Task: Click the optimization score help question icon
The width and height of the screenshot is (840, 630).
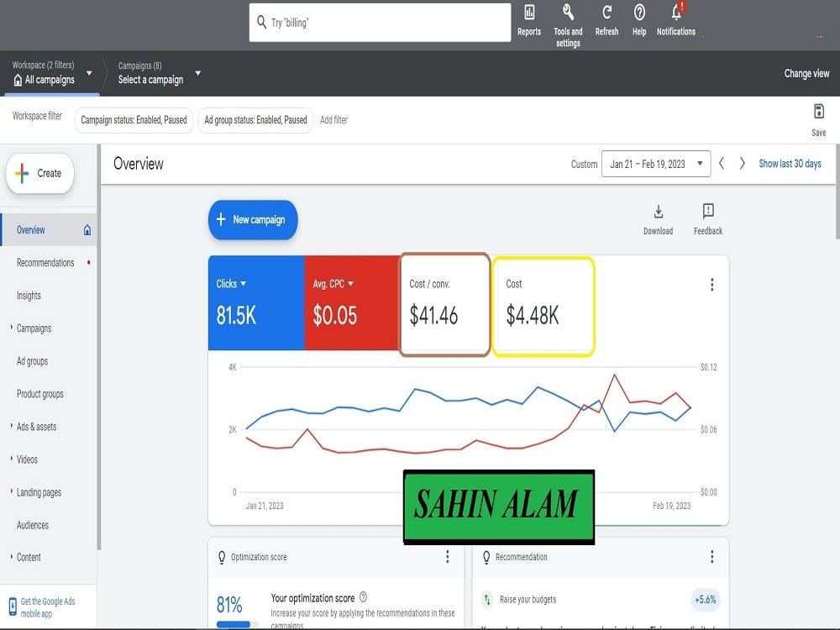Action: (363, 596)
